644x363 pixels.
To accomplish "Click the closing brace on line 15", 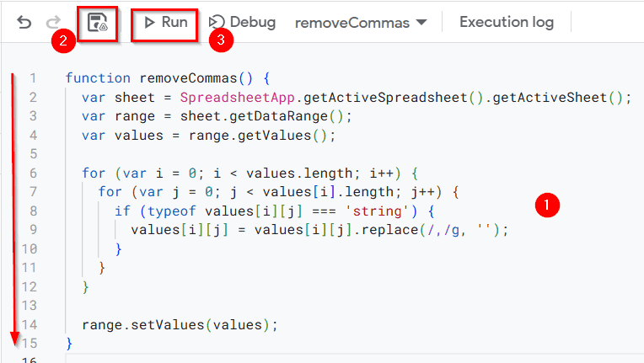I will point(69,344).
